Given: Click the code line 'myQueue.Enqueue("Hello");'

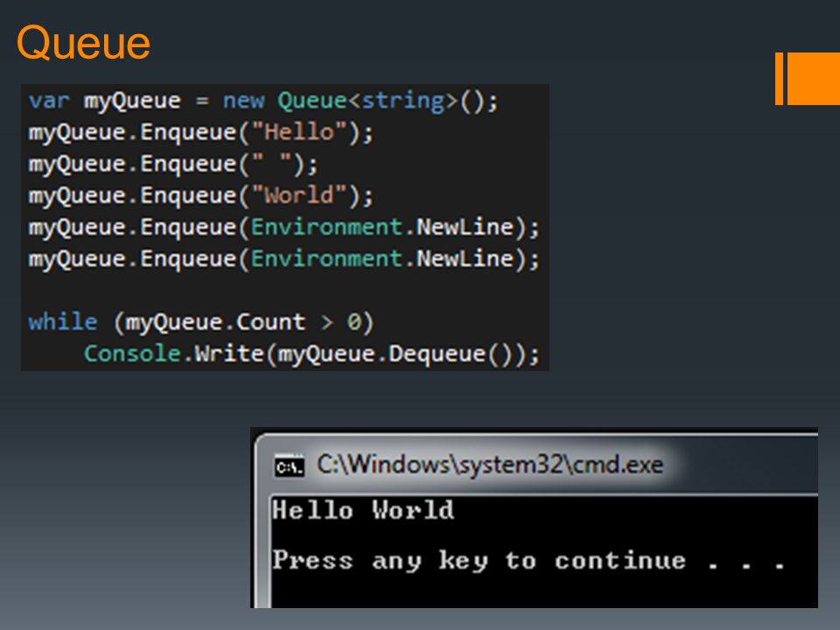Looking at the screenshot, I should click(x=201, y=132).
